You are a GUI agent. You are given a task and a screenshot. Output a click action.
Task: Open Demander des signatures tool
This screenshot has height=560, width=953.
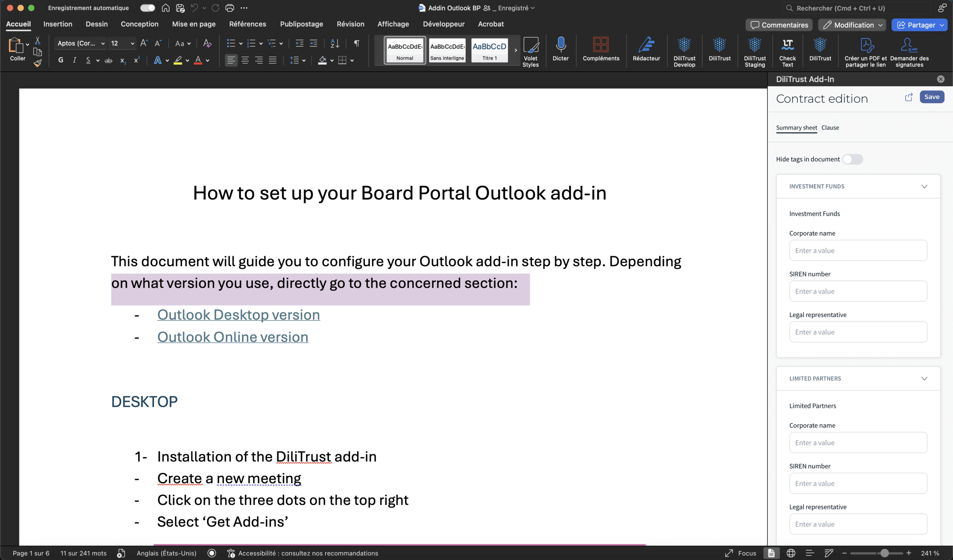909,45
